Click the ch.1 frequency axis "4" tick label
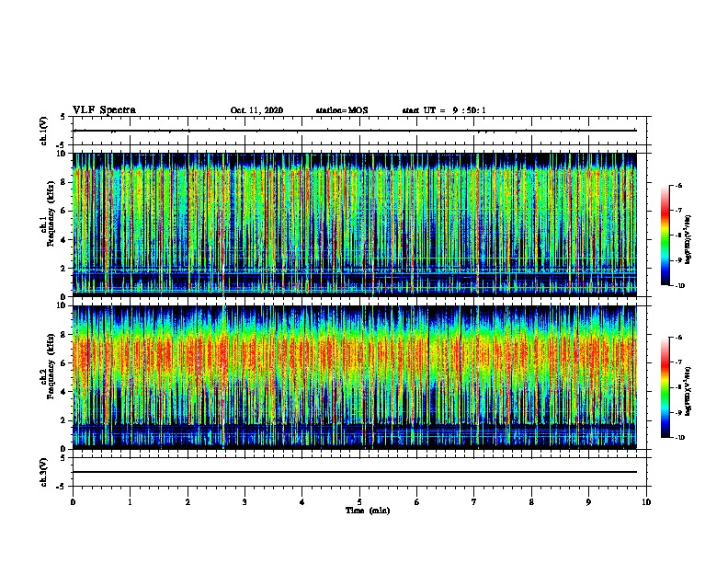728x563 pixels. pos(64,240)
